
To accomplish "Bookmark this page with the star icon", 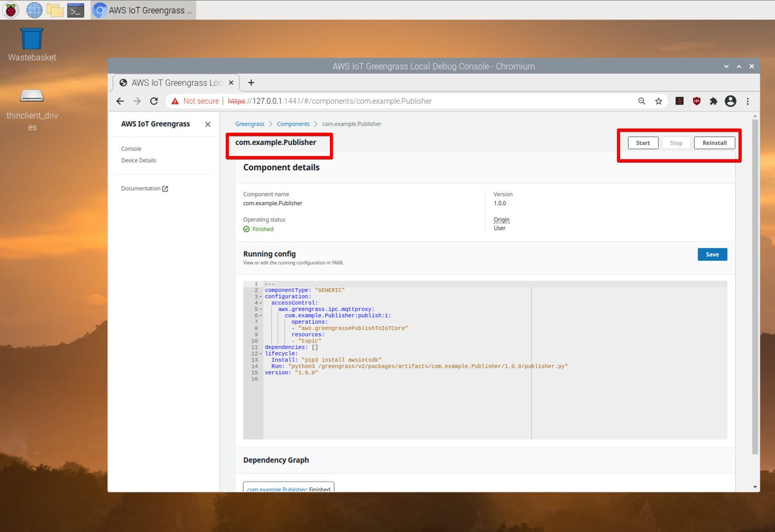I will click(658, 100).
